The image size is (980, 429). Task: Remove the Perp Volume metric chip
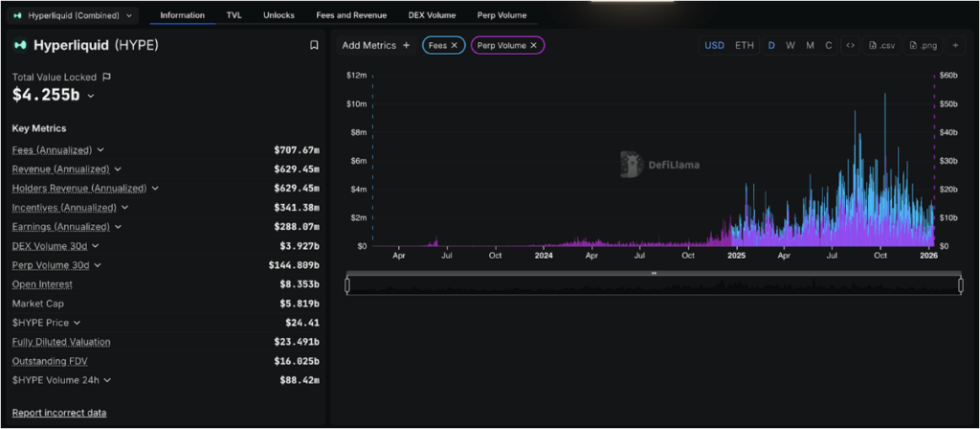coord(533,45)
